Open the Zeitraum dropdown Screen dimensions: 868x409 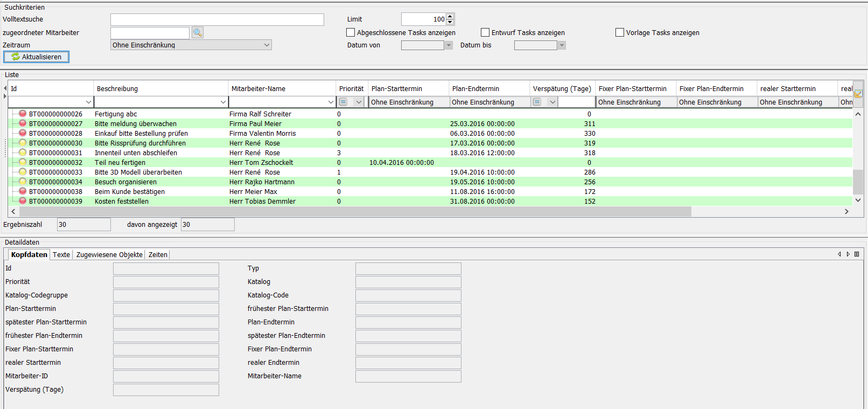tap(267, 45)
